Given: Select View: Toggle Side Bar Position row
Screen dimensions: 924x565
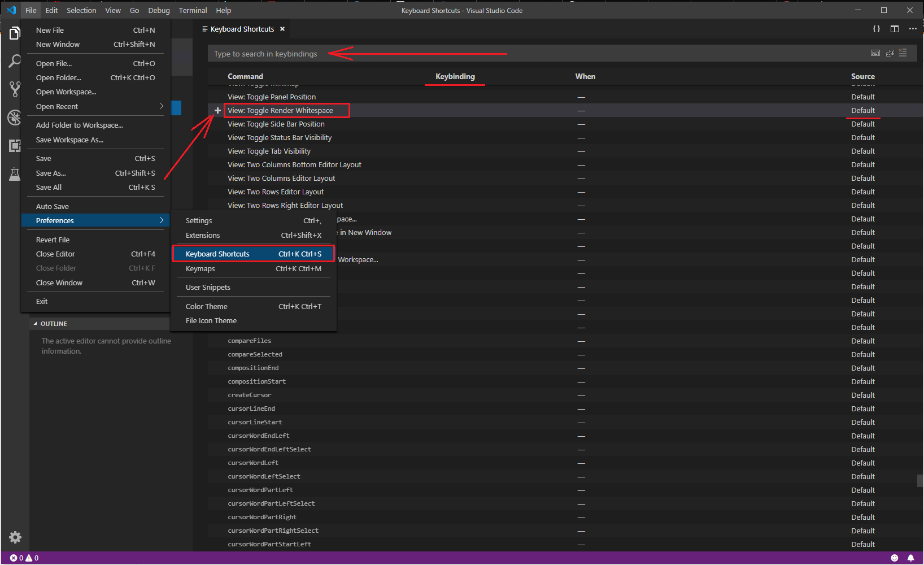Looking at the screenshot, I should (563, 124).
